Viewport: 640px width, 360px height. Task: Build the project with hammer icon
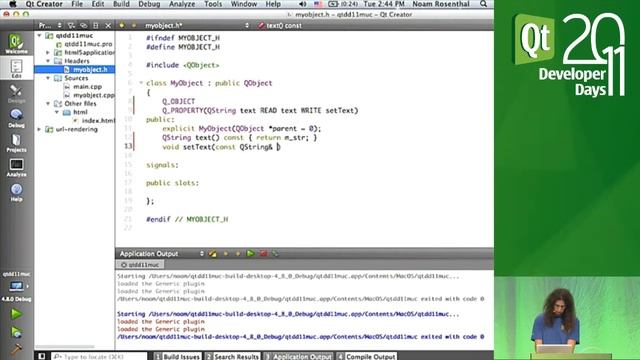[x=16, y=349]
